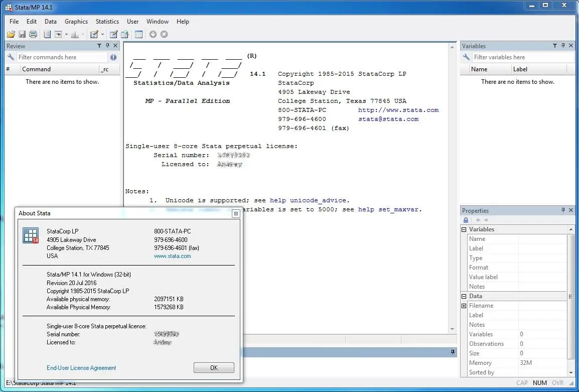Viewport: 579px width, 392px height.
Task: Click the blue info icon in Review
Action: (x=113, y=57)
